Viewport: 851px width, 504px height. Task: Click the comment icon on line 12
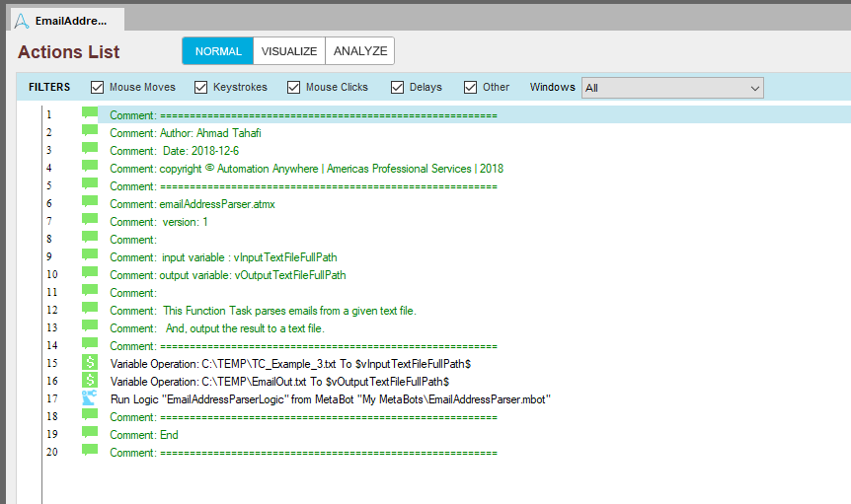point(90,310)
